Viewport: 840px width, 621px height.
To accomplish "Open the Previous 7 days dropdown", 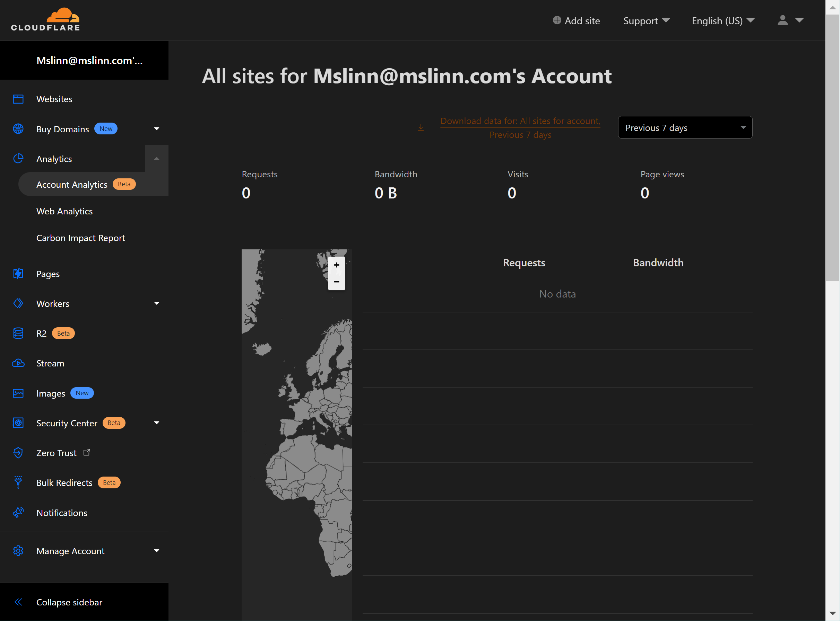I will pyautogui.click(x=685, y=128).
